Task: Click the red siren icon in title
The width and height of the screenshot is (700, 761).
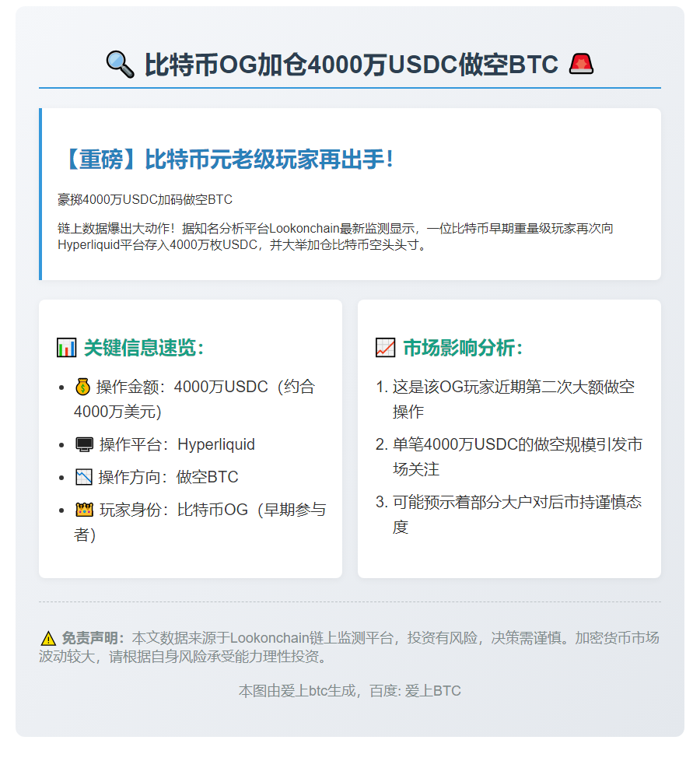Action: tap(580, 65)
